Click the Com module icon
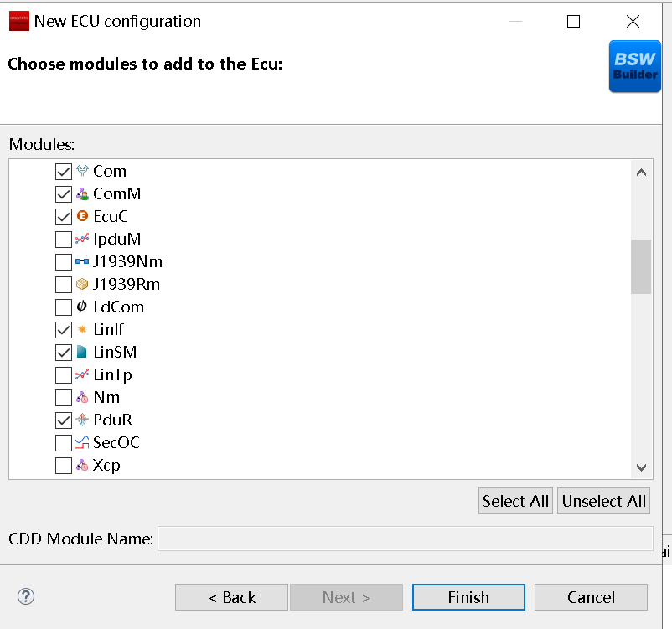 pos(82,171)
